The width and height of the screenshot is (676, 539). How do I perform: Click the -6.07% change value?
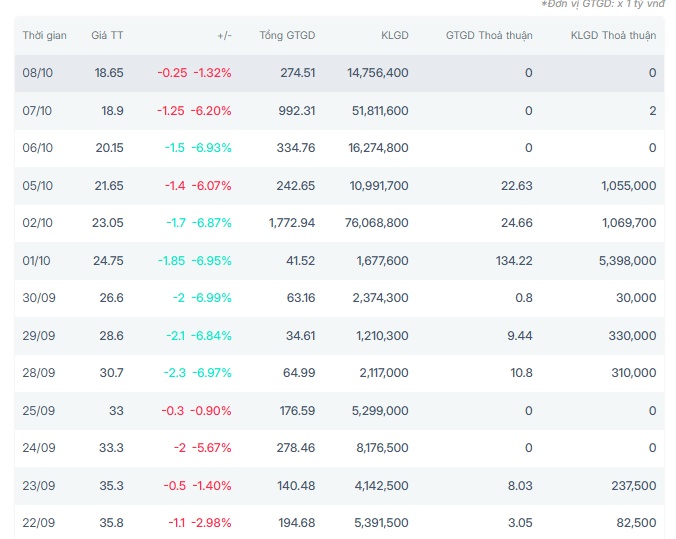pos(211,186)
